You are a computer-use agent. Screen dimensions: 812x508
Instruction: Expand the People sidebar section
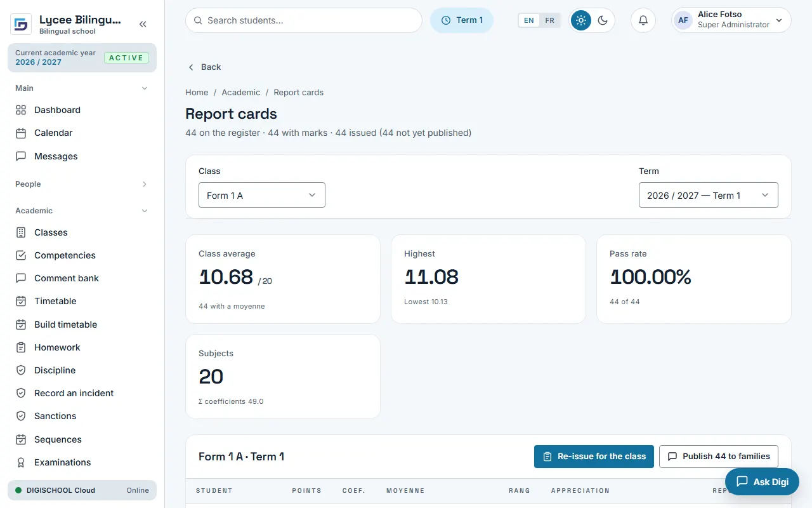coord(82,184)
